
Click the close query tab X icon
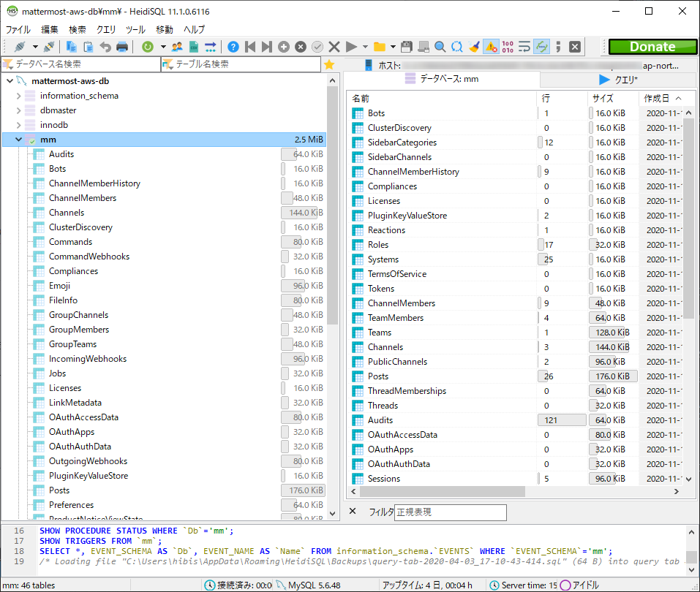(x=575, y=47)
